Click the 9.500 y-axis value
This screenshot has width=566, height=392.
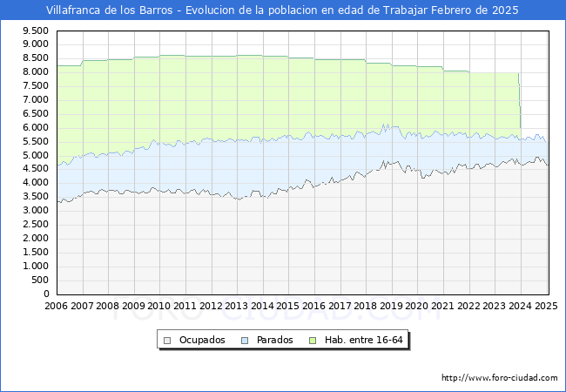36,31
